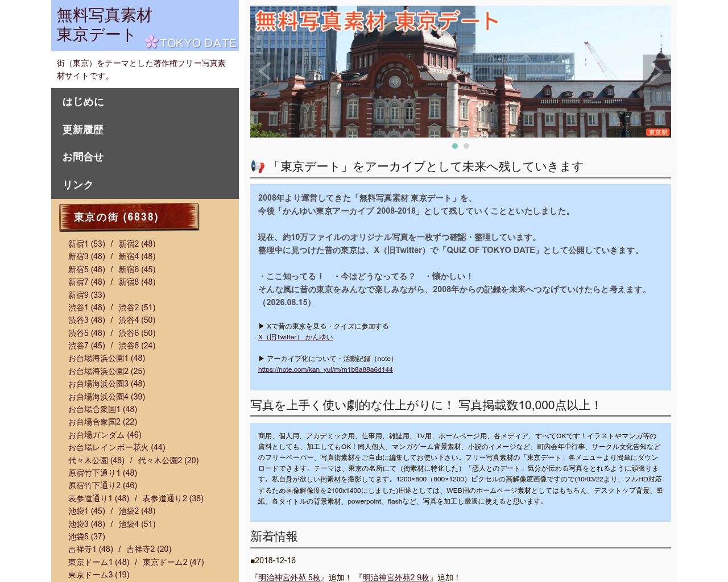Image resolution: width=728 pixels, height=582 pixels.
Task: Open the はじめに menu item
Action: (x=145, y=102)
